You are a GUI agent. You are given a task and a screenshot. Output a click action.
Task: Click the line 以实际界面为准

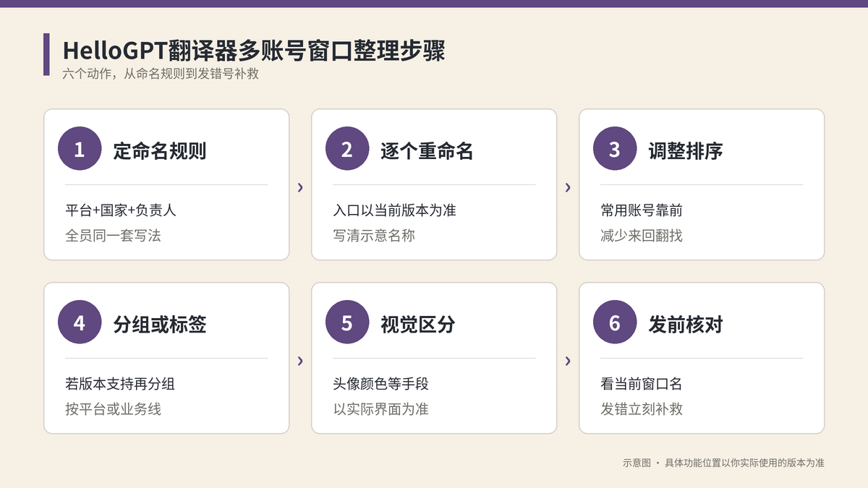click(381, 409)
